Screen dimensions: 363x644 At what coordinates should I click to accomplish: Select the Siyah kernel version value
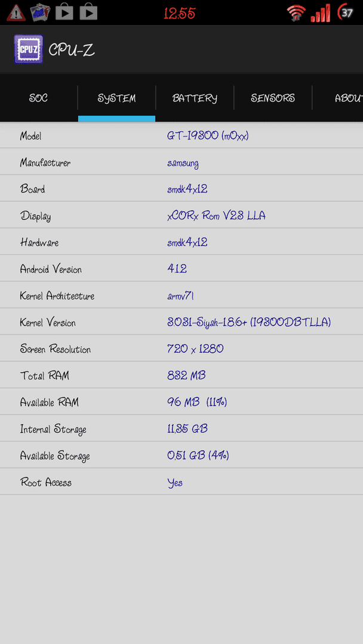tap(249, 323)
